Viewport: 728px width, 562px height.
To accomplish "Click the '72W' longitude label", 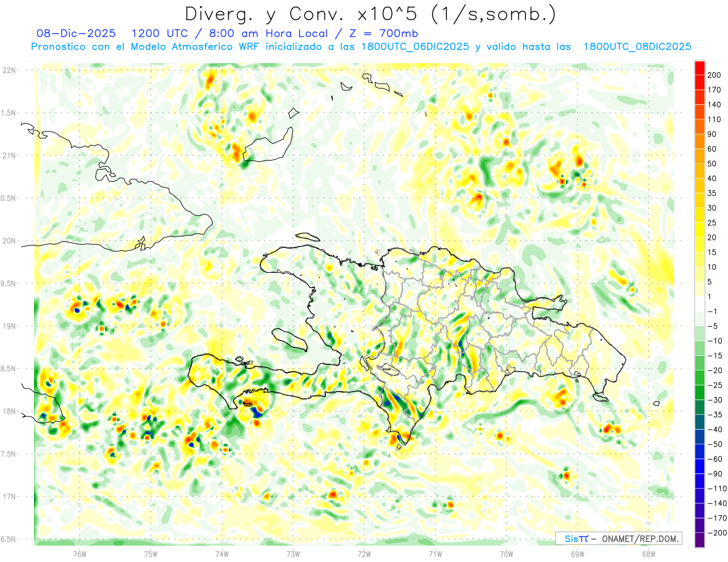I will point(364,554).
